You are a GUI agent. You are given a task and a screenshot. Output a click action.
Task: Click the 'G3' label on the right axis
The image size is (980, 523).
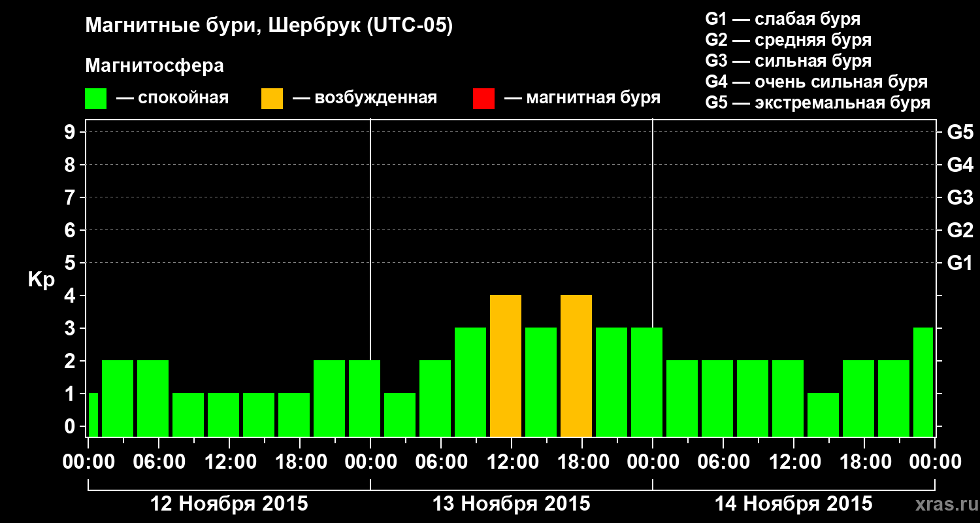(x=960, y=198)
